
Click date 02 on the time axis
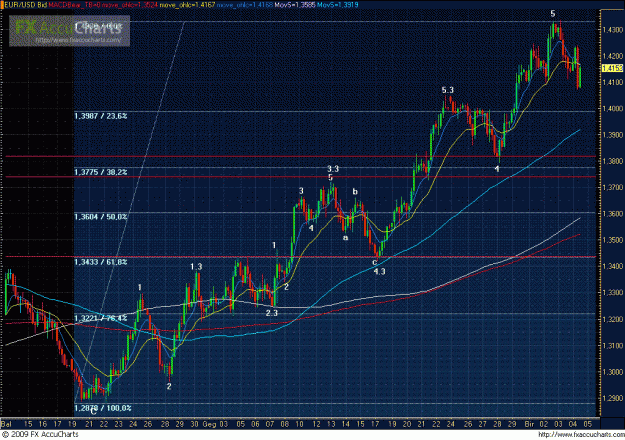pyautogui.click(x=544, y=424)
